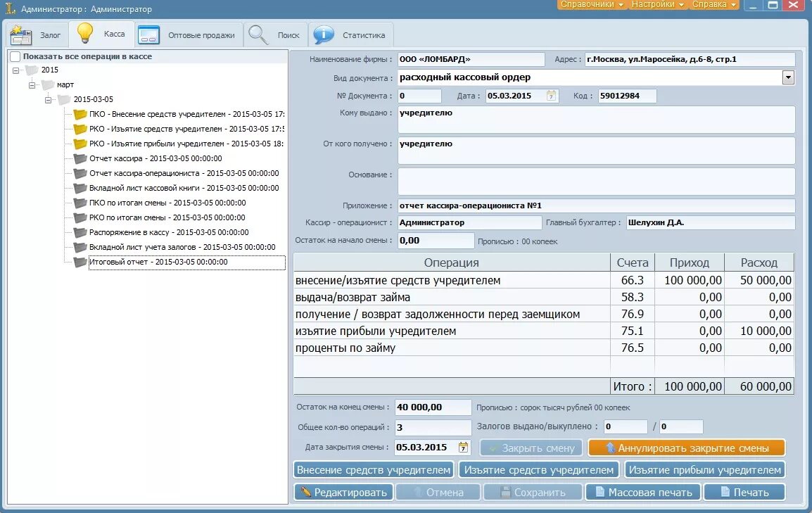Click folder icon next to март

click(48, 85)
